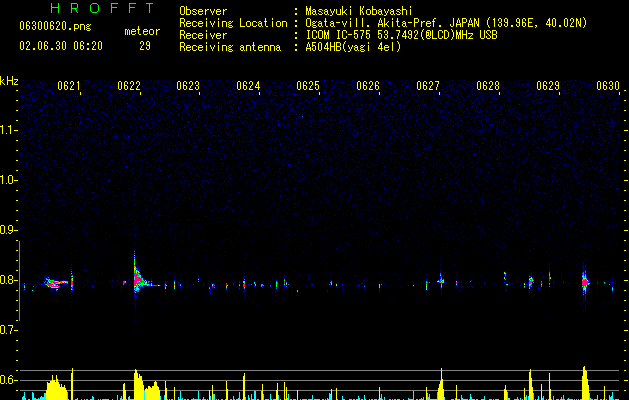629x400 pixels.
Task: Select the filename 06300620.png
Action: (55, 26)
